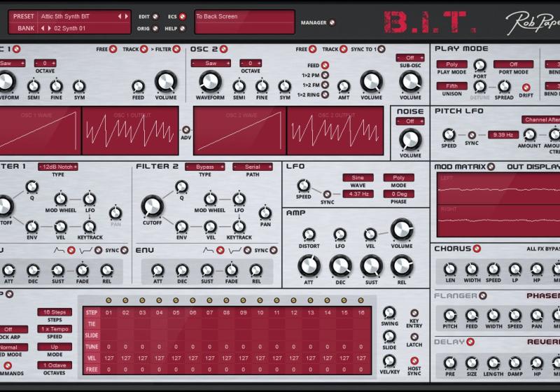Open the arpeggiator 16 Steps selector
Viewport: 560px width, 392px height.
tap(55, 312)
